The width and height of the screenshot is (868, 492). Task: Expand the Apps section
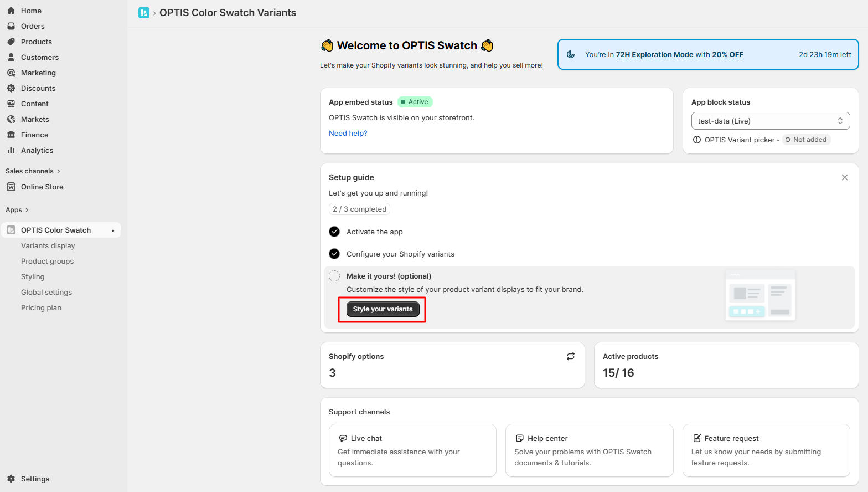[17, 210]
